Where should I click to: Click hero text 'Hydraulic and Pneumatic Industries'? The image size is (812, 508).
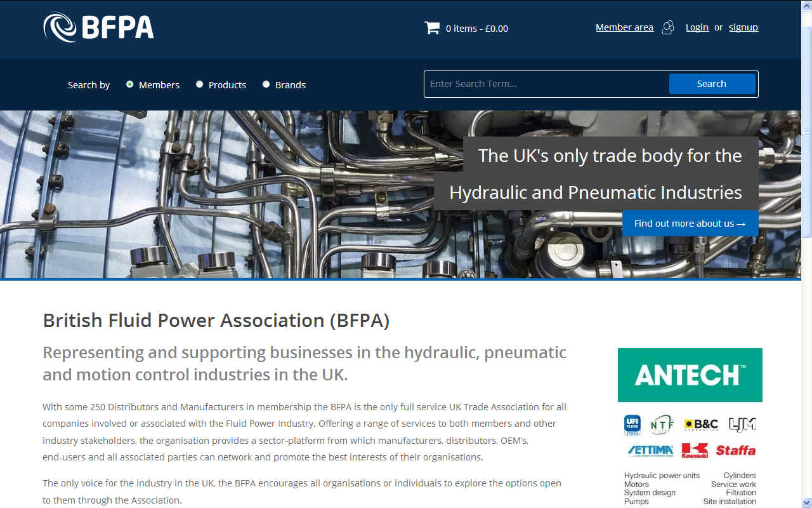coord(596,192)
